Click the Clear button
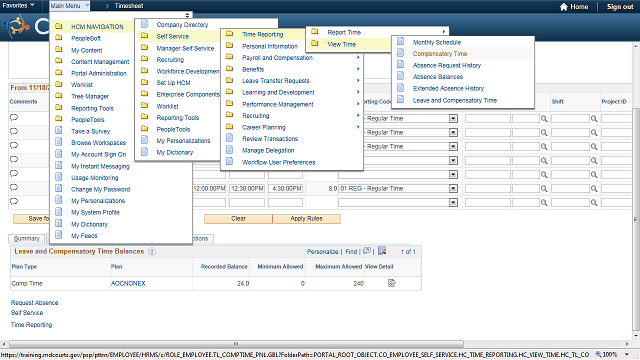Image resolution: width=640 pixels, height=360 pixels. (x=238, y=219)
